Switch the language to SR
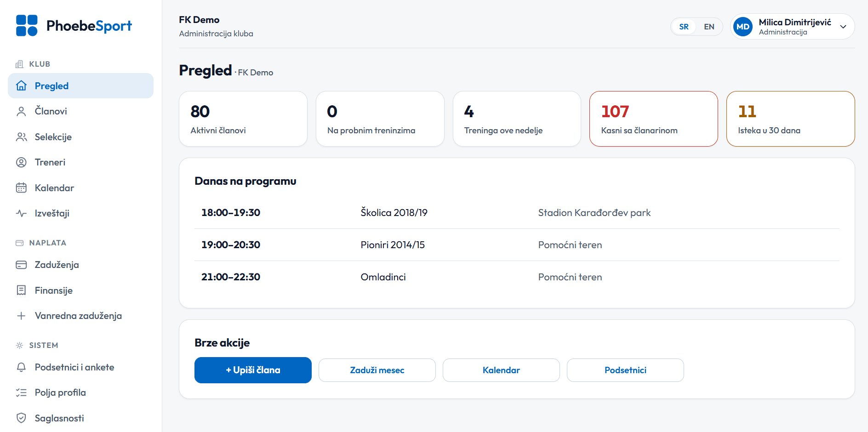 coord(684,27)
